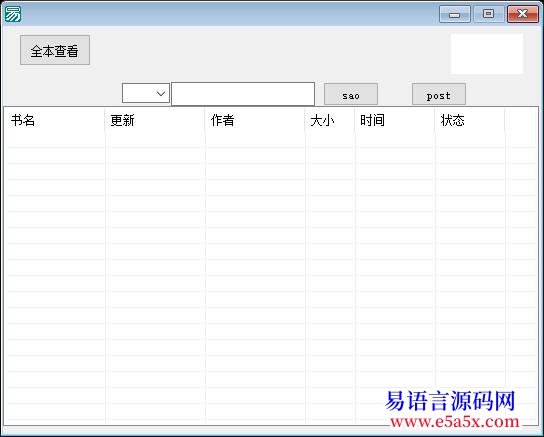Image resolution: width=544 pixels, height=437 pixels.
Task: Click the post button
Action: (x=439, y=94)
